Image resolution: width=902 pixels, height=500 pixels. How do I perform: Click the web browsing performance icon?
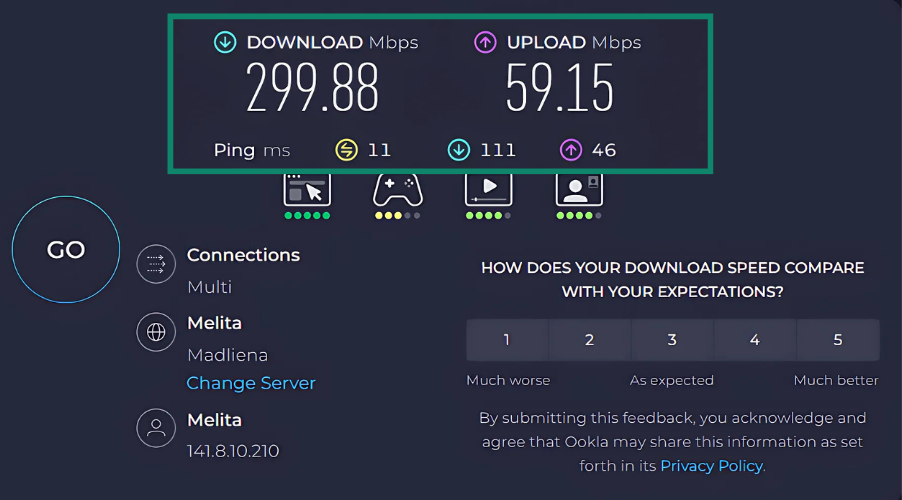tap(307, 189)
